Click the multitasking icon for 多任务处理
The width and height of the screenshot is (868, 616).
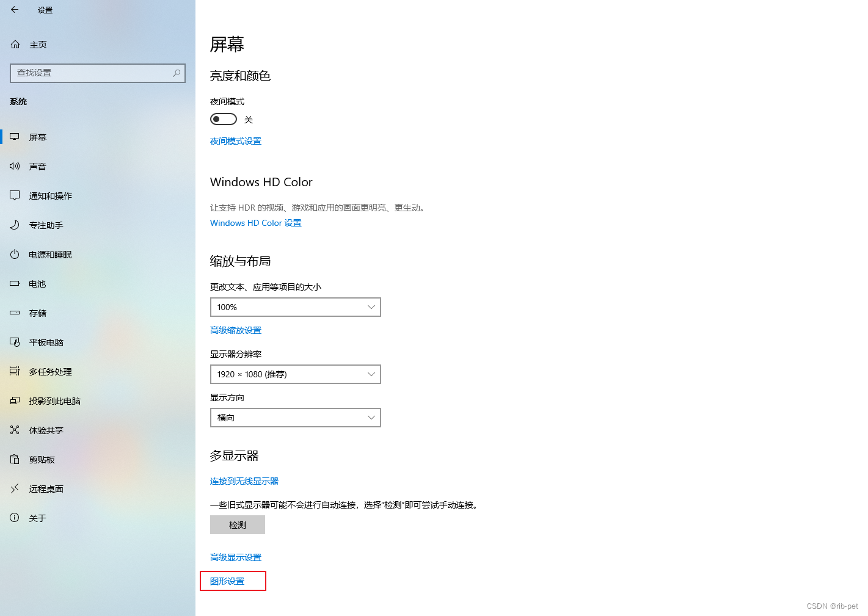coord(15,371)
